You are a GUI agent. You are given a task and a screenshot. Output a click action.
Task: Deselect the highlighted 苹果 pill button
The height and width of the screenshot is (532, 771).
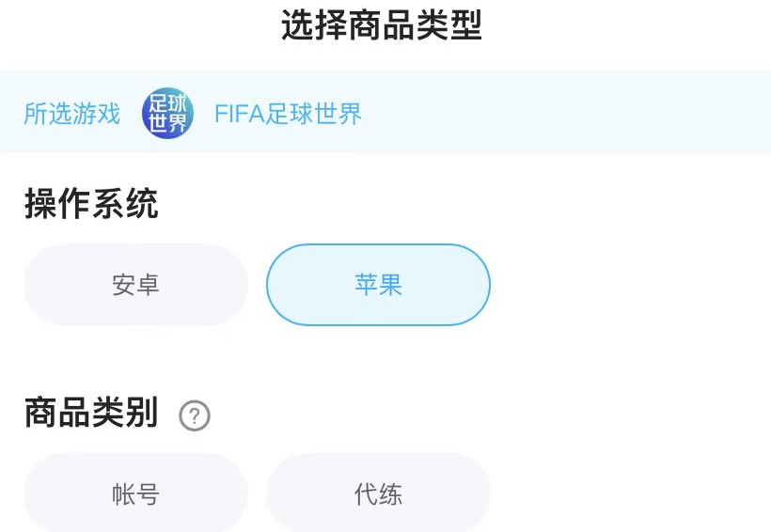[378, 285]
